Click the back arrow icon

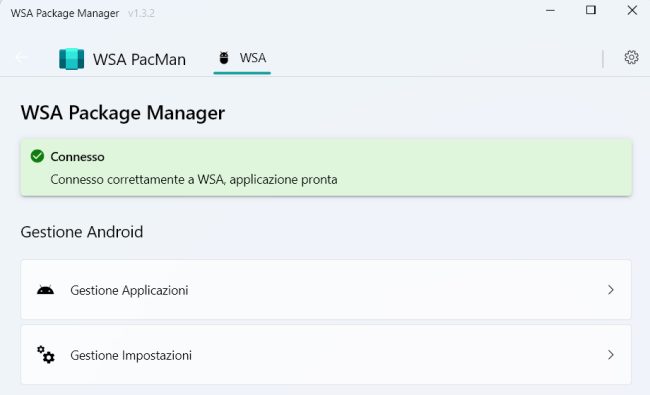(21, 57)
